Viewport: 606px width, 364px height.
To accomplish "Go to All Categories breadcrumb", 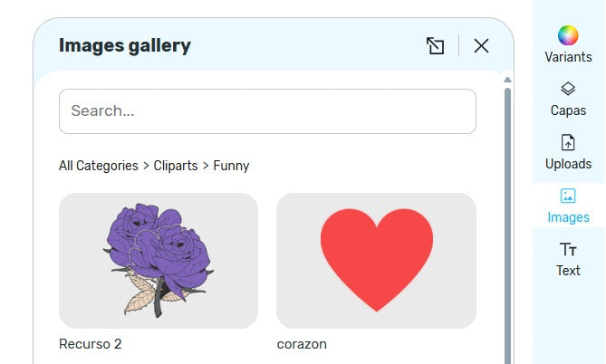I will click(x=99, y=166).
